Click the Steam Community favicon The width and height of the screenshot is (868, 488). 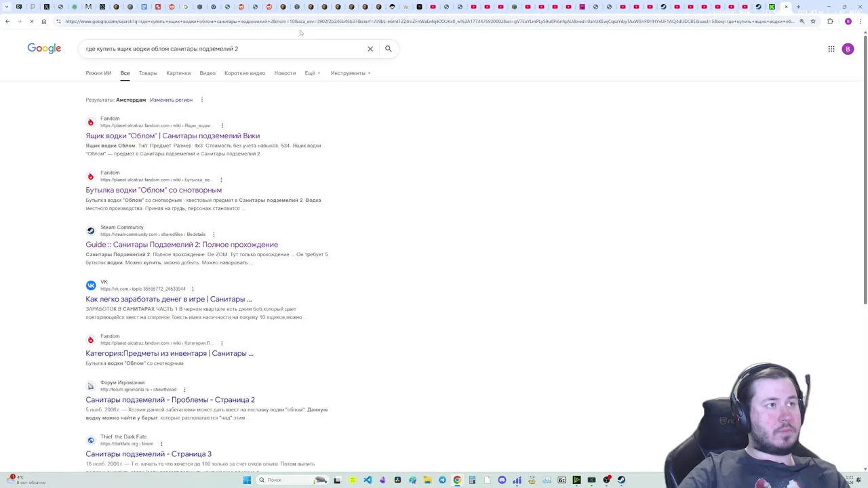coord(91,231)
